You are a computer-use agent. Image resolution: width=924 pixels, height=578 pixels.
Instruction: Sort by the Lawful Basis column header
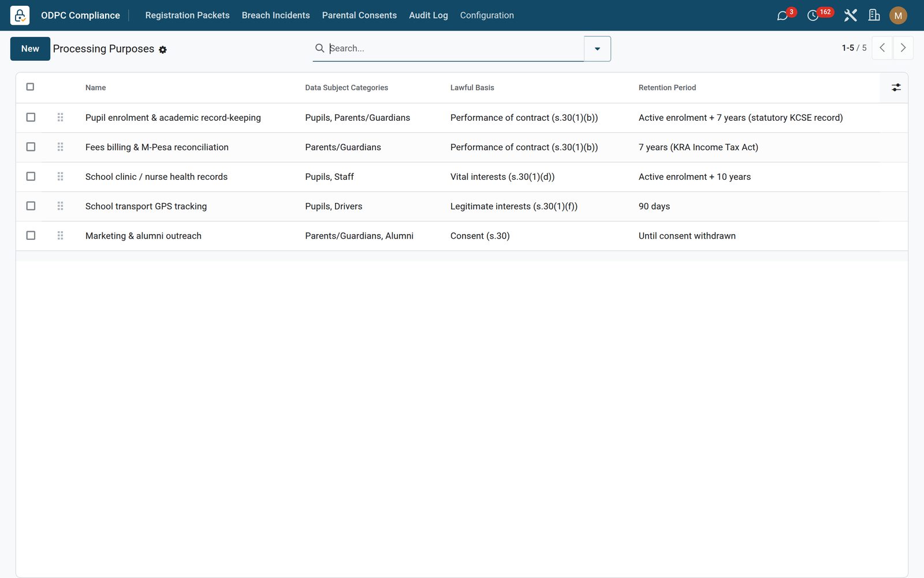click(472, 88)
